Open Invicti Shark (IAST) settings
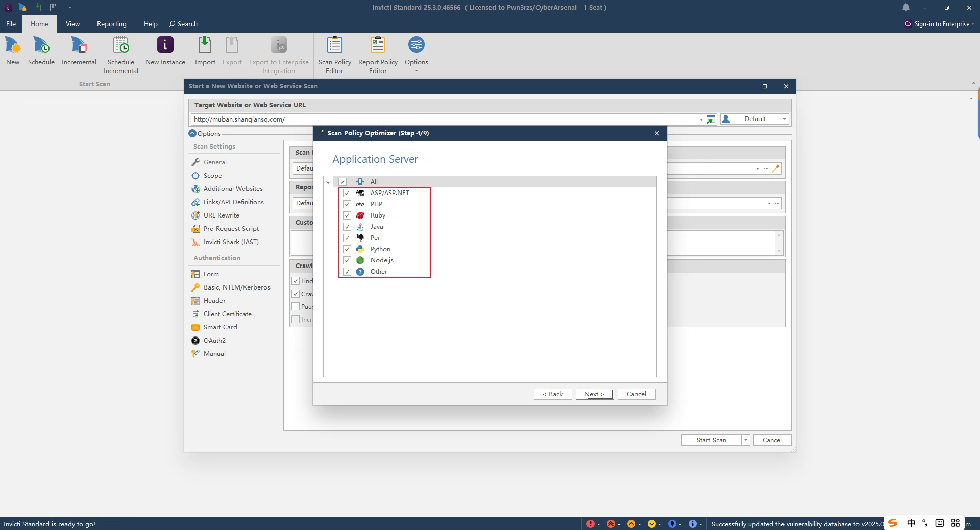 point(231,242)
